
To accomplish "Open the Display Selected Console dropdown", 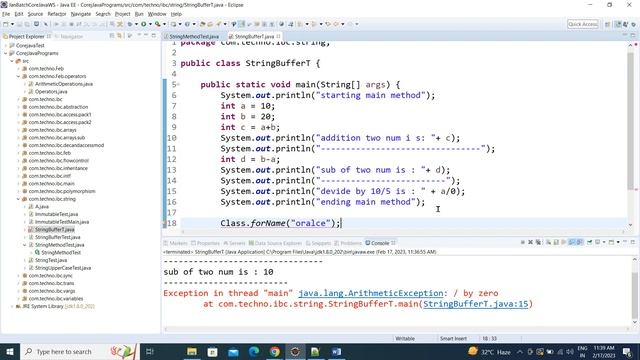I will 604,242.
